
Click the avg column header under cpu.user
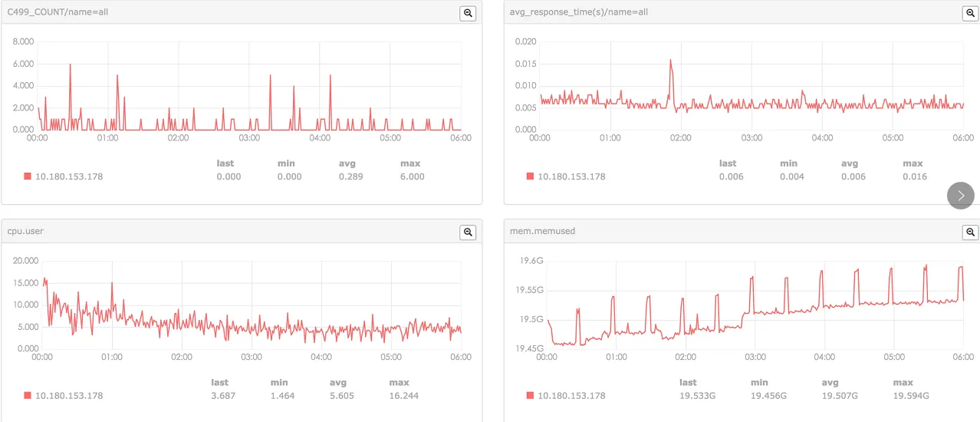(337, 382)
